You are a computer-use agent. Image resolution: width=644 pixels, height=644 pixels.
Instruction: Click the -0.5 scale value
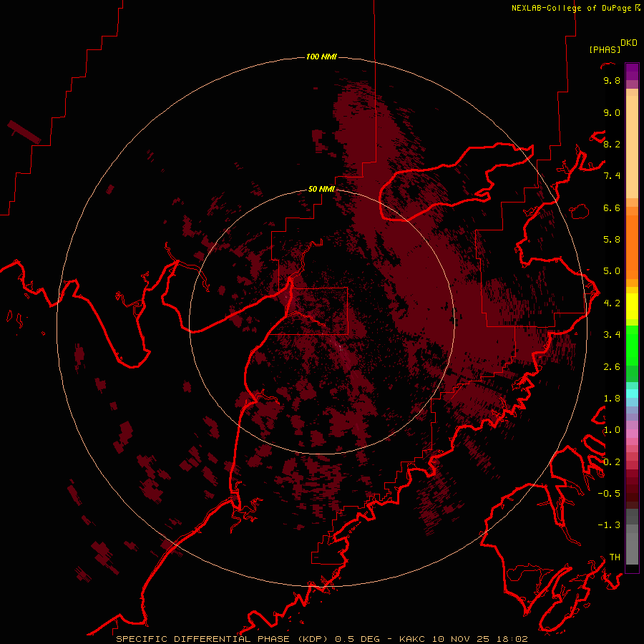click(x=609, y=494)
